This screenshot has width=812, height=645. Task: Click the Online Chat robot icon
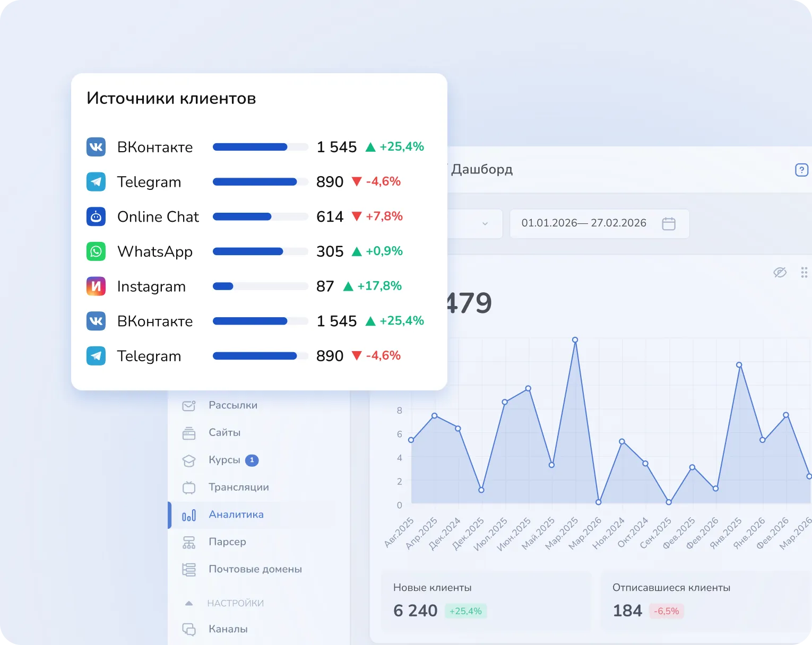96,216
